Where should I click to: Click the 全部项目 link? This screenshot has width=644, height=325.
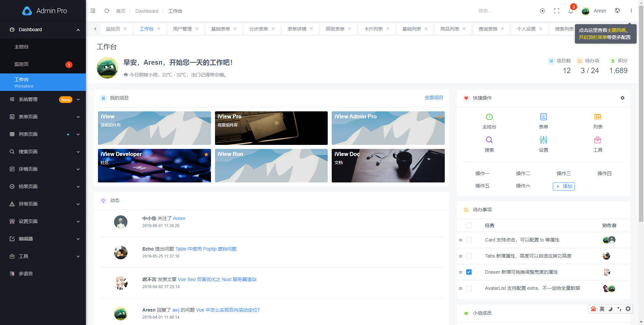pos(434,98)
